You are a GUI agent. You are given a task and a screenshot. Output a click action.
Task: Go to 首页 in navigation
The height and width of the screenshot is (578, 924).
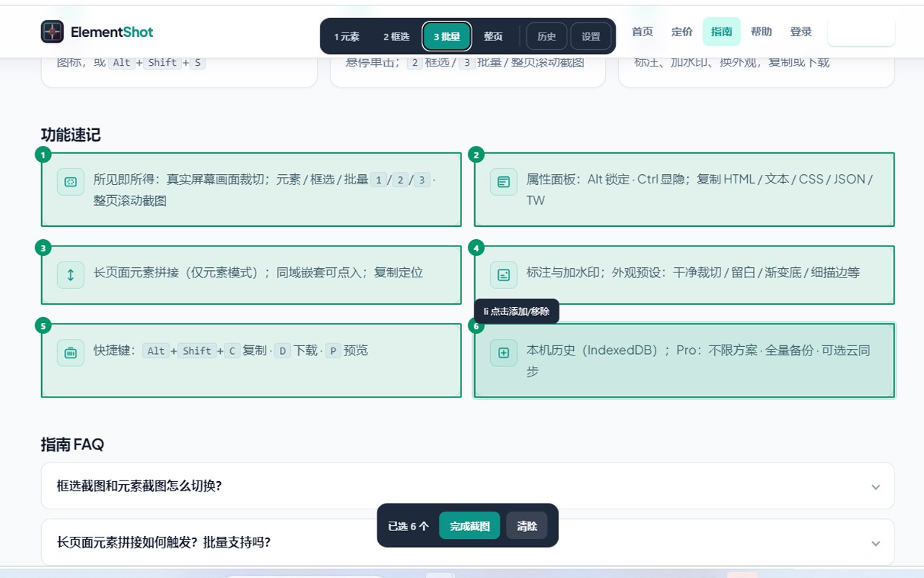[x=642, y=32]
